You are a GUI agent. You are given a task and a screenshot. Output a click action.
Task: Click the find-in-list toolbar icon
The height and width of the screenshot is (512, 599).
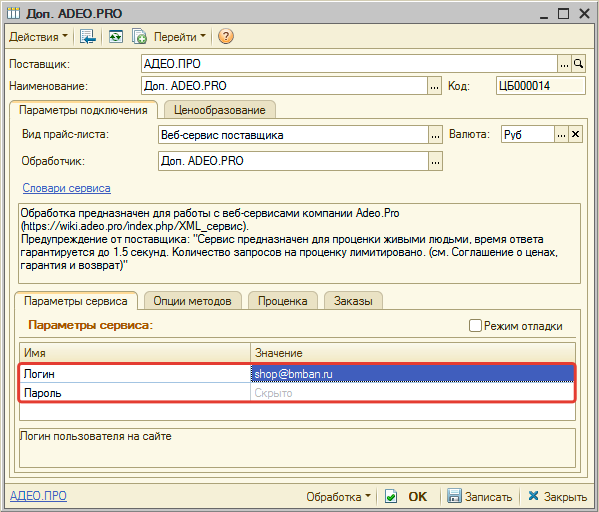click(x=87, y=37)
